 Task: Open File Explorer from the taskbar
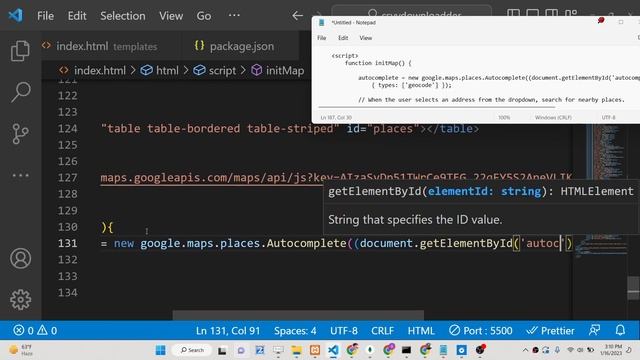pyautogui.click(x=296, y=350)
